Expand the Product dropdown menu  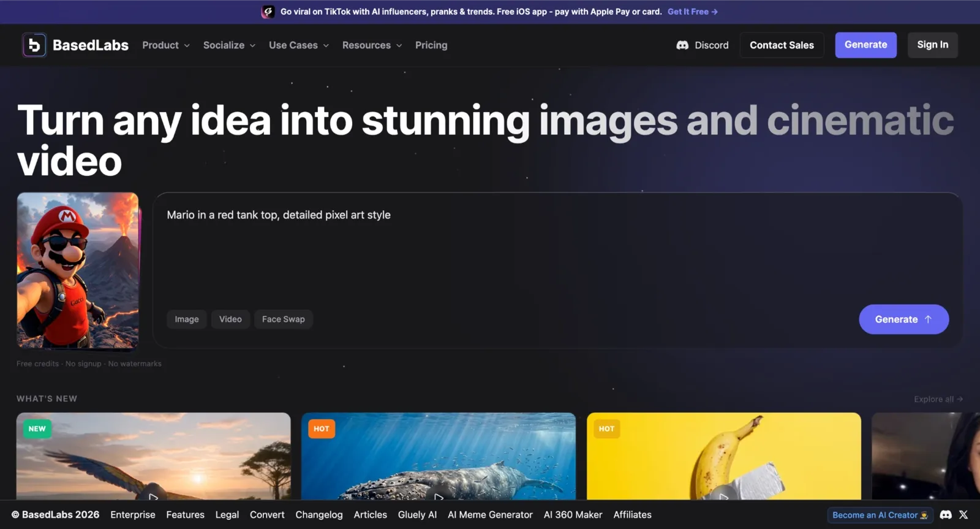pos(166,45)
